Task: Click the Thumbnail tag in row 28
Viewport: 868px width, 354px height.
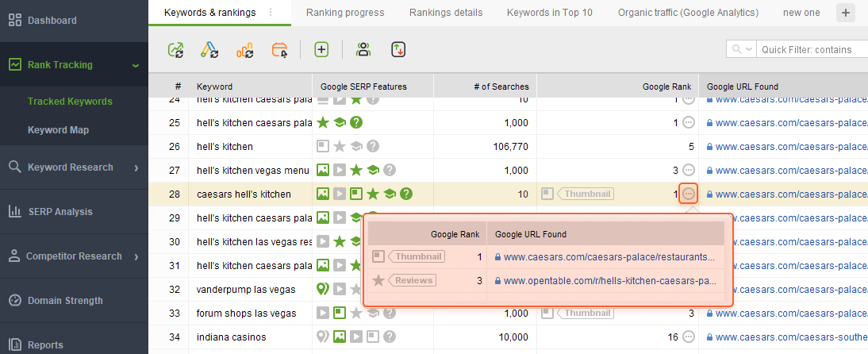Action: click(586, 194)
